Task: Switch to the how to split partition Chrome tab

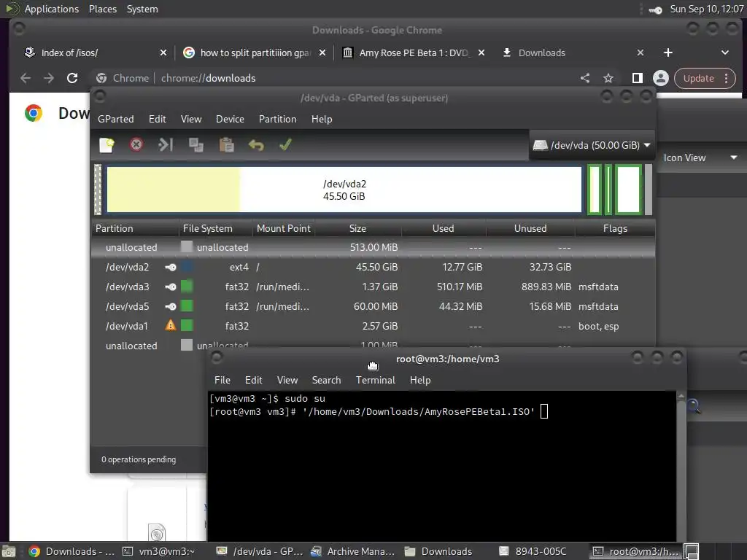Action: click(255, 52)
